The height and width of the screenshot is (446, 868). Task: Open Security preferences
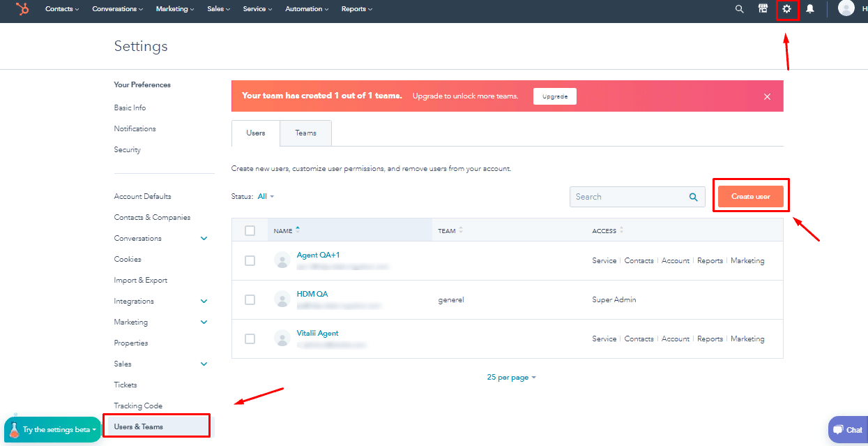pyautogui.click(x=127, y=150)
